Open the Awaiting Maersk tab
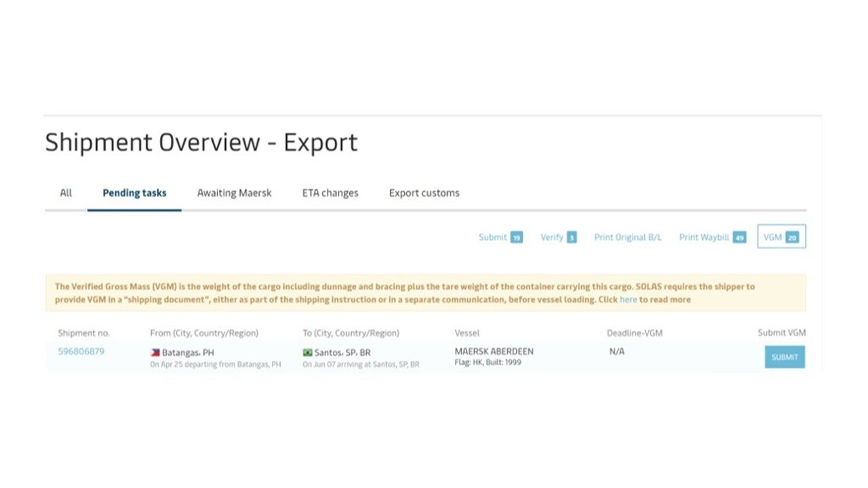This screenshot has width=868, height=488. point(234,192)
